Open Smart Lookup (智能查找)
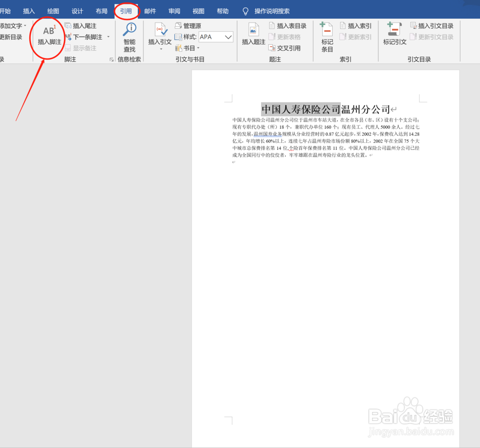Screen dimensions: 480x448 [130, 37]
